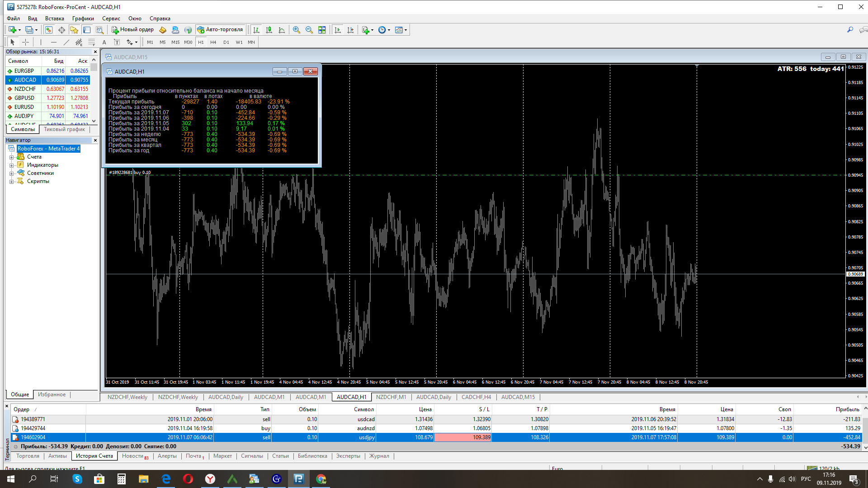Toggle the Data Window crosshair icon
Screen dimensions: 868x488
61,30
